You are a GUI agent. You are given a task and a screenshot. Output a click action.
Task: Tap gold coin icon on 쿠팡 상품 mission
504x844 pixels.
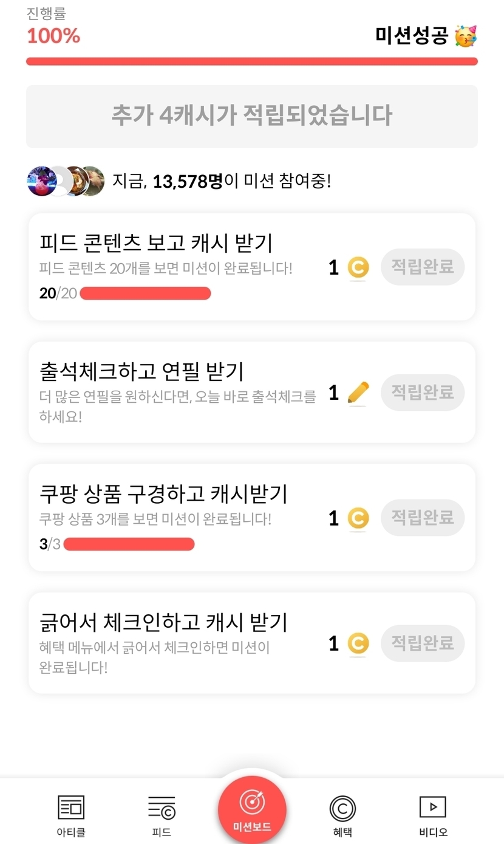click(x=358, y=518)
